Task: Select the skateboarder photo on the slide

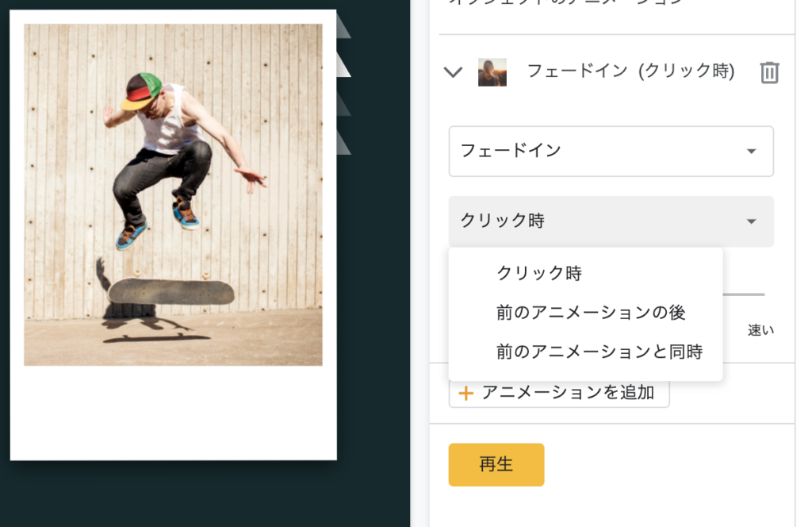Action: coord(173,194)
